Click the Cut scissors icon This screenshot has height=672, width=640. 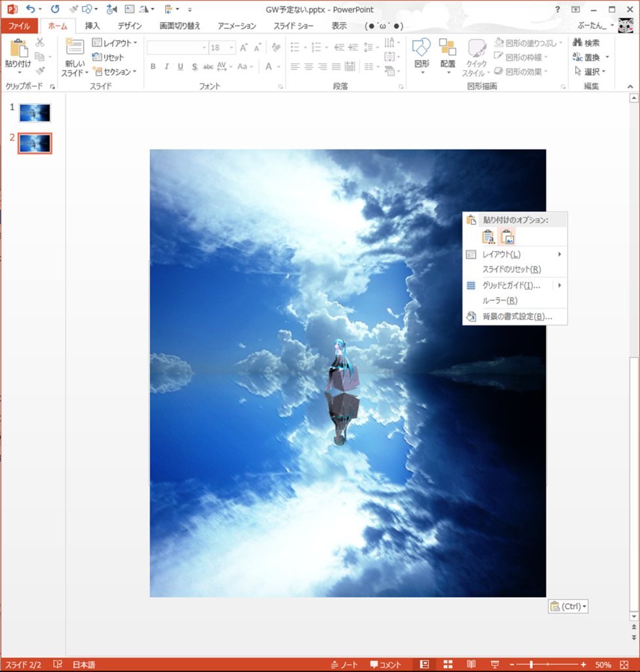tap(40, 42)
